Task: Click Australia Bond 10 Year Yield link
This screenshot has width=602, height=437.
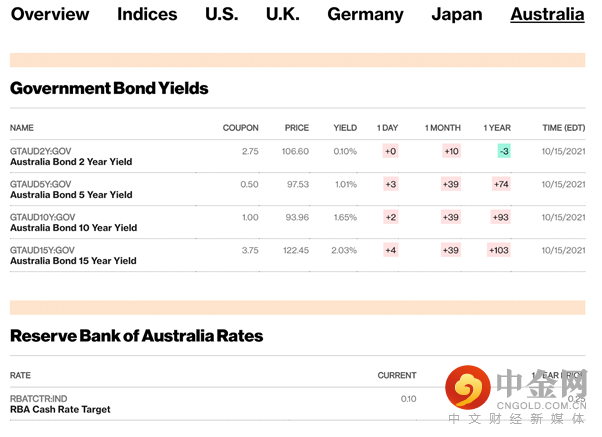Action: pos(73,228)
